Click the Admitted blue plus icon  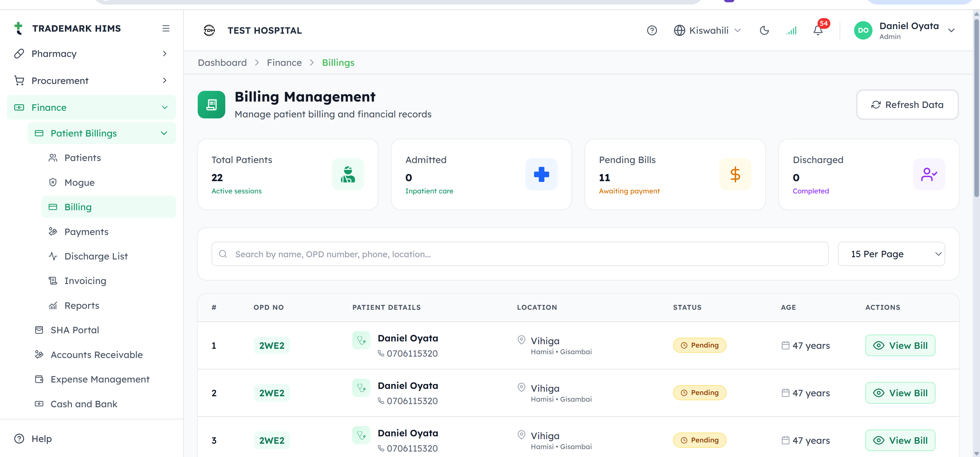pyautogui.click(x=541, y=175)
